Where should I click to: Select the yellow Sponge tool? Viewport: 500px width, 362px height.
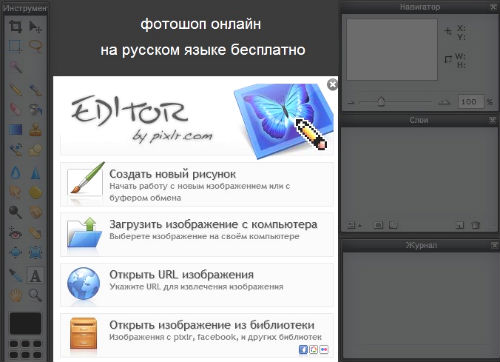point(35,192)
